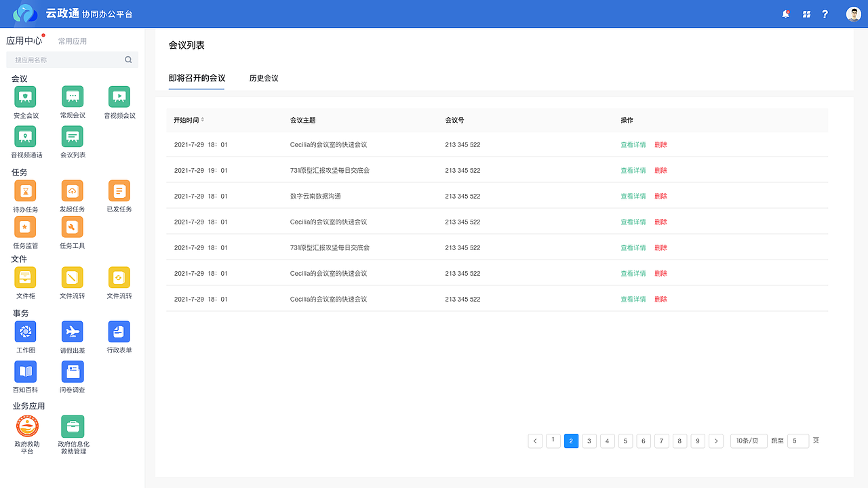Click the 跳至 page number input

(x=798, y=441)
